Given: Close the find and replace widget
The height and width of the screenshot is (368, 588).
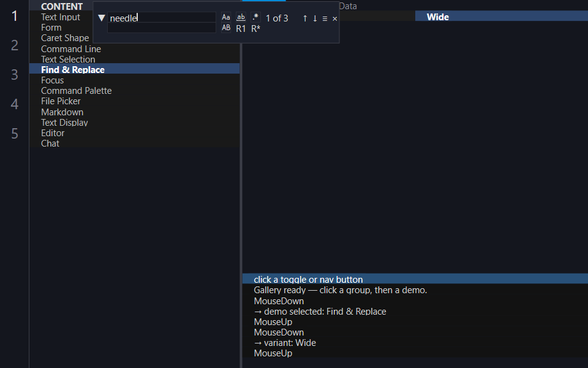Looking at the screenshot, I should point(335,18).
